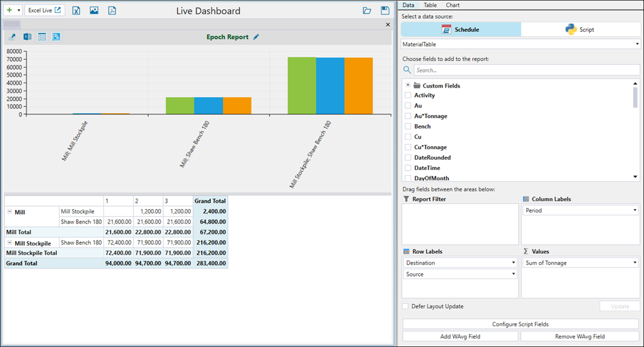The width and height of the screenshot is (644, 347).
Task: Toggle the chart view icon in report toolbar
Action: point(56,37)
